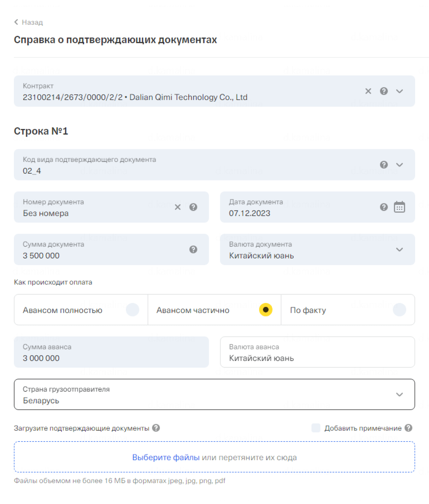This screenshot has height=504, width=429.
Task: Open the Валюта документа currency dropdown
Action: point(399,250)
